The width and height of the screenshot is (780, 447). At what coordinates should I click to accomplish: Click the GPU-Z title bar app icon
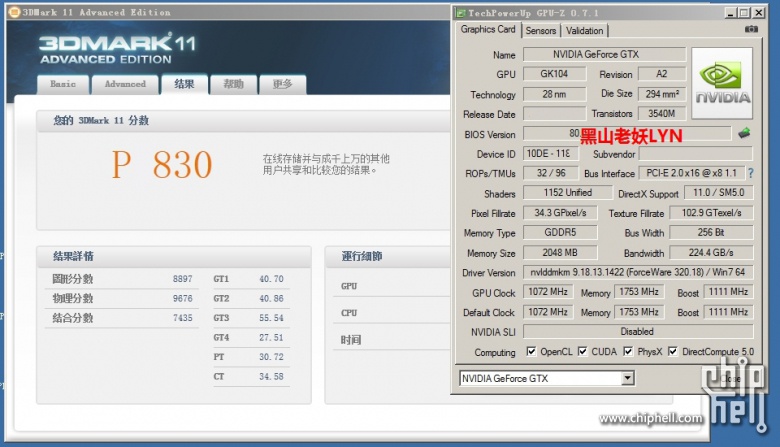(x=460, y=12)
